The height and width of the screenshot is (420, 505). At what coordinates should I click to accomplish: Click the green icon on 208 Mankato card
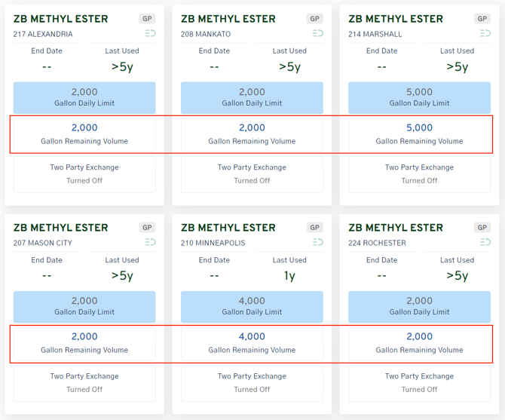click(317, 34)
